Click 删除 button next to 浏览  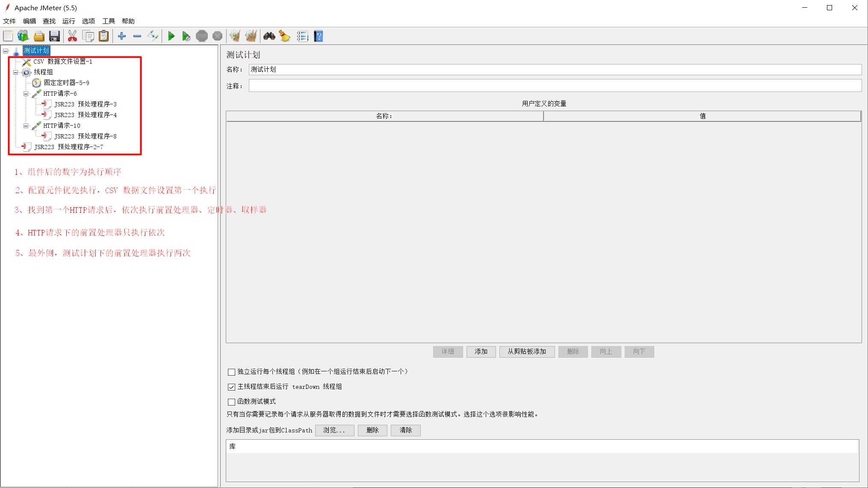(372, 430)
